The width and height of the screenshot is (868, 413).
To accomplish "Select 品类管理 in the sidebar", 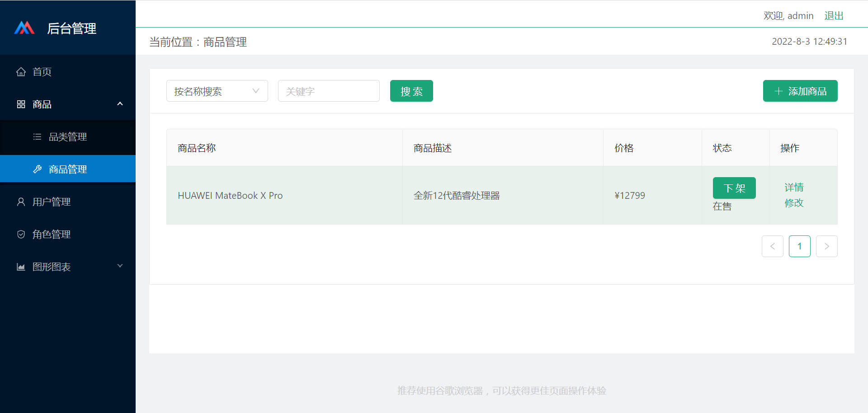I will pyautogui.click(x=68, y=137).
